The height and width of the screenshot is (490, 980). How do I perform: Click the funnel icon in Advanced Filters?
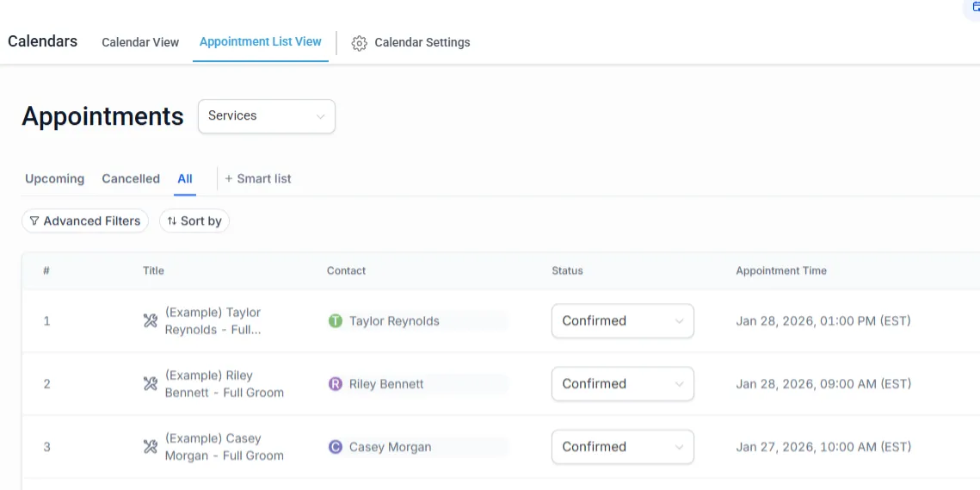pos(34,221)
